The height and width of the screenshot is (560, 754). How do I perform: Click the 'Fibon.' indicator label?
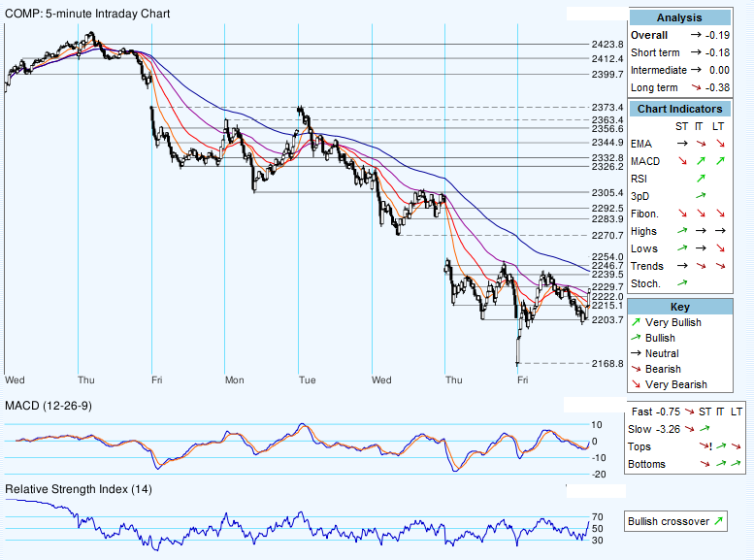(x=645, y=214)
